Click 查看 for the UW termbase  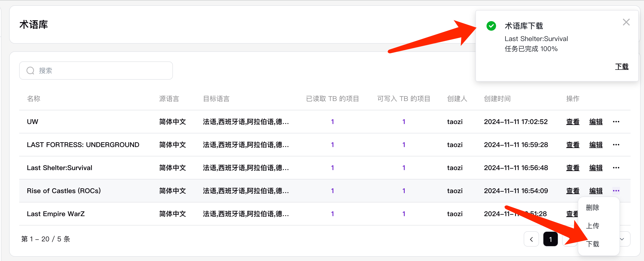click(572, 122)
